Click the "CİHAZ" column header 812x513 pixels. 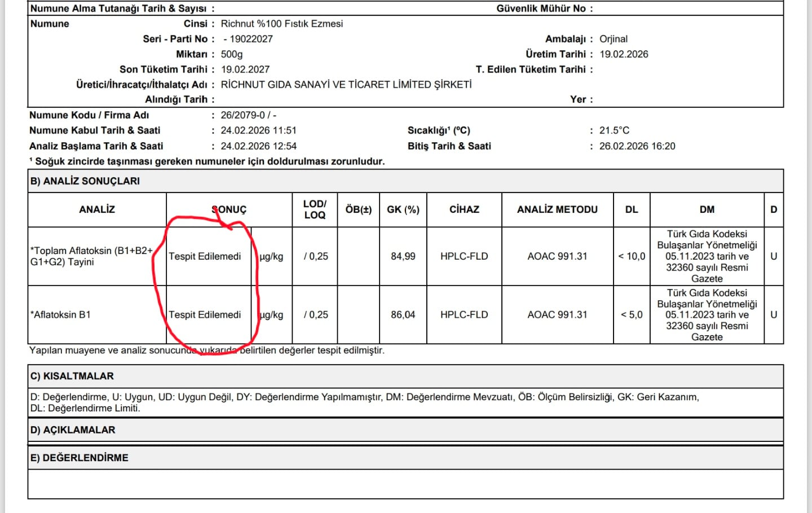[x=464, y=209]
